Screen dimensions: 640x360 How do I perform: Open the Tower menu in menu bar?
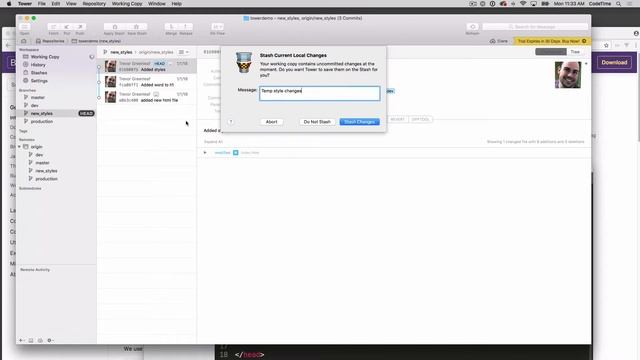24,4
